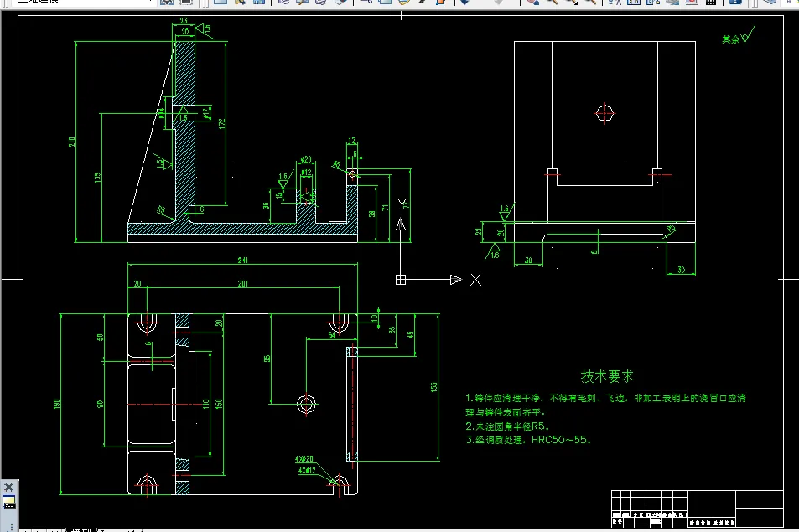Select the 150 dimension text

(219, 404)
